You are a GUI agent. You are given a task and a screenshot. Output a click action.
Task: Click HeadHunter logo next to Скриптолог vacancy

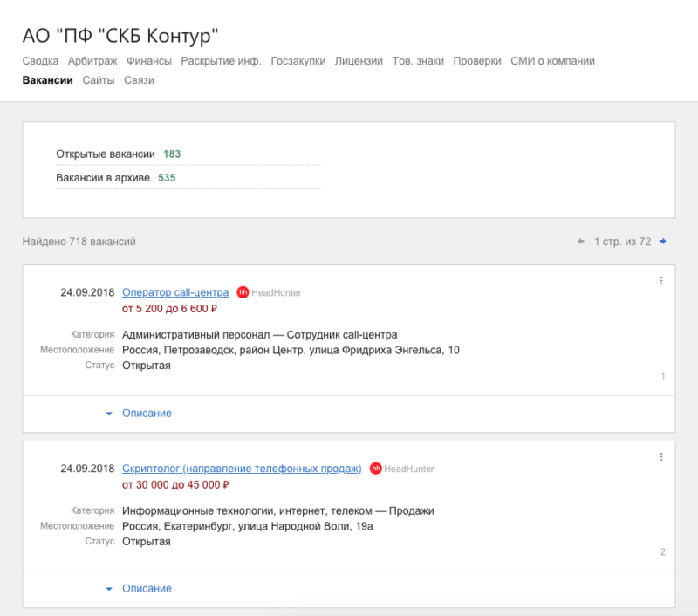pos(376,469)
